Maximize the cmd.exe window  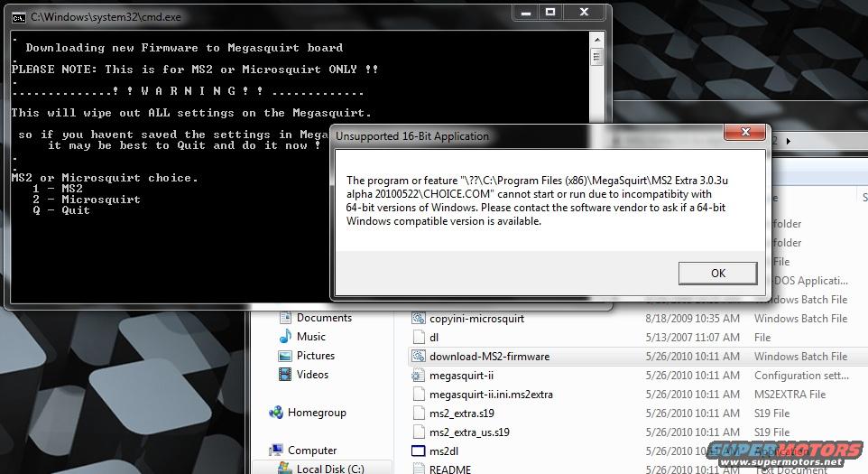coord(551,13)
